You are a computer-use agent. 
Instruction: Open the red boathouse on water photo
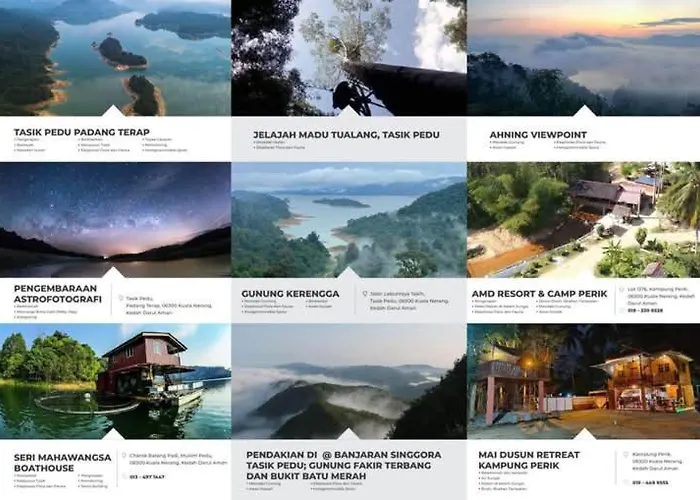tap(115, 382)
